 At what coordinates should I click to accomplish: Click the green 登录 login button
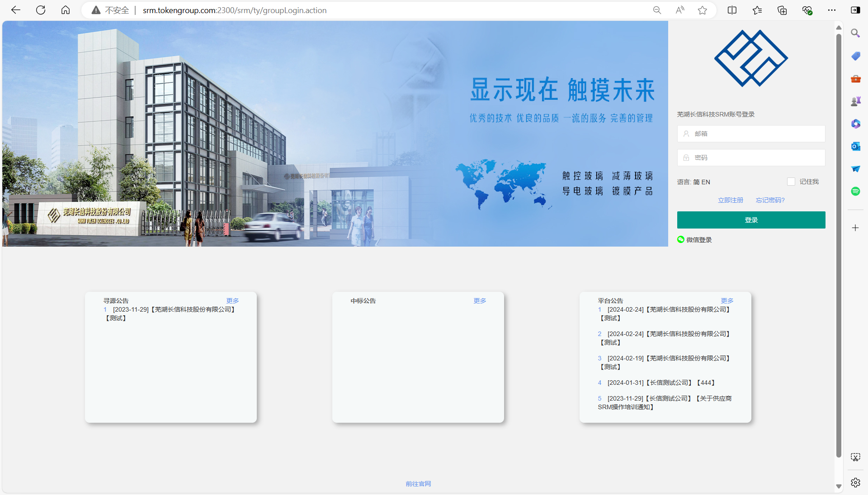click(751, 220)
